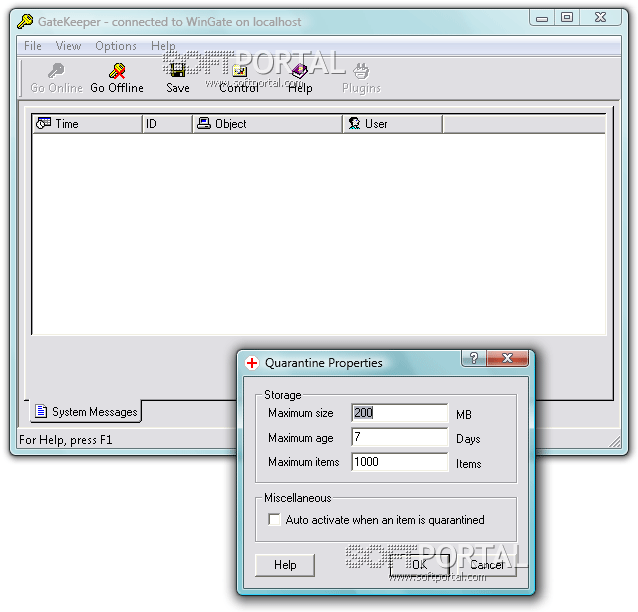This screenshot has width=638, height=612.
Task: Click the 'MB' unit label
Action: pos(464,415)
